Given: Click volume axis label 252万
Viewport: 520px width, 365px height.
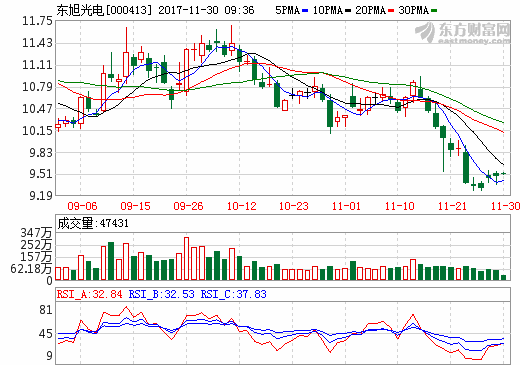Looking at the screenshot, I should click(x=36, y=245).
